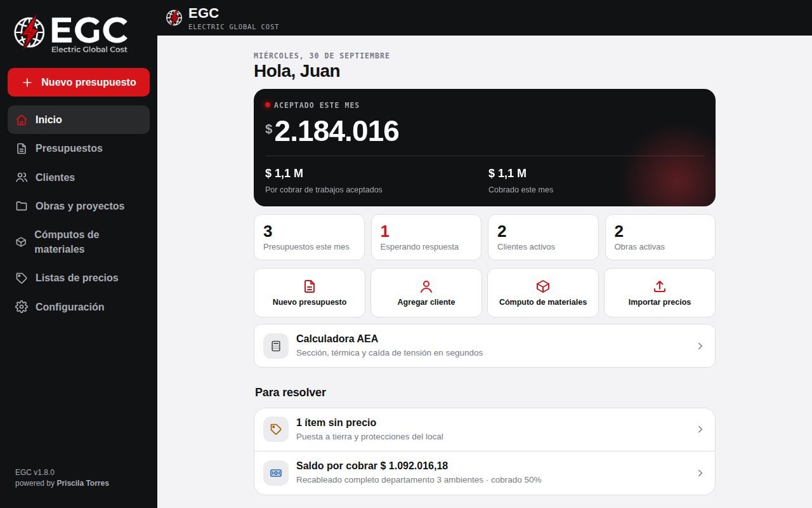
Task: Click the person icon above Agregar cliente
Action: click(x=426, y=286)
